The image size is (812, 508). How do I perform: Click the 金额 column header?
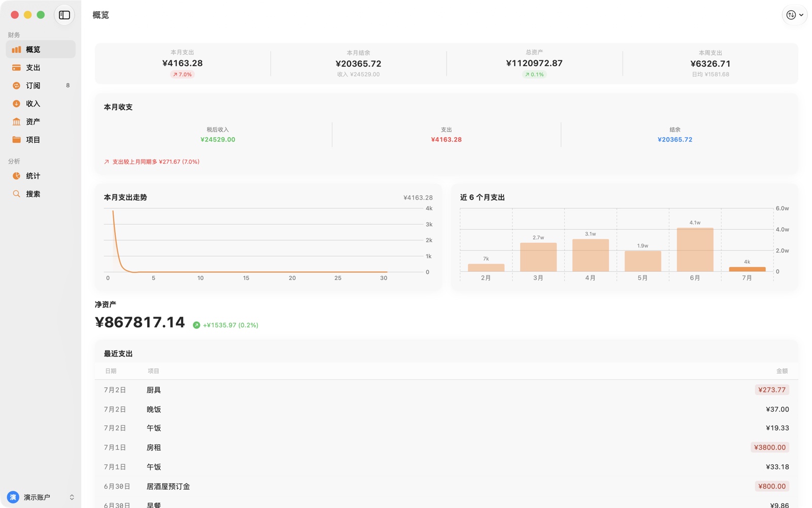click(782, 371)
